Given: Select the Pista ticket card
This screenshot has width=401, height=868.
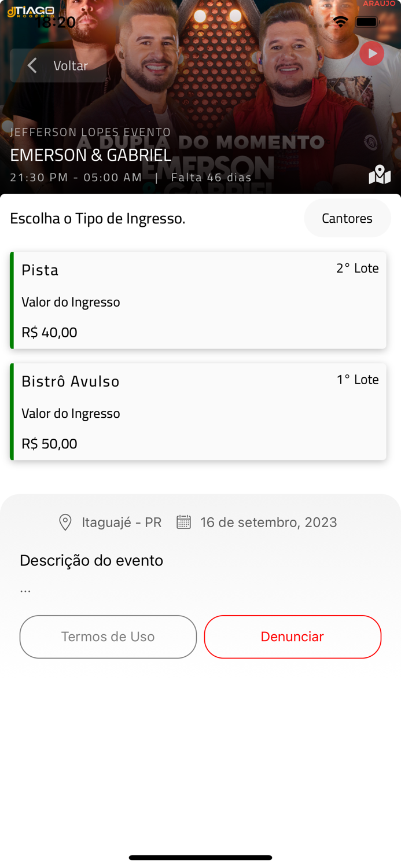Looking at the screenshot, I should point(198,300).
